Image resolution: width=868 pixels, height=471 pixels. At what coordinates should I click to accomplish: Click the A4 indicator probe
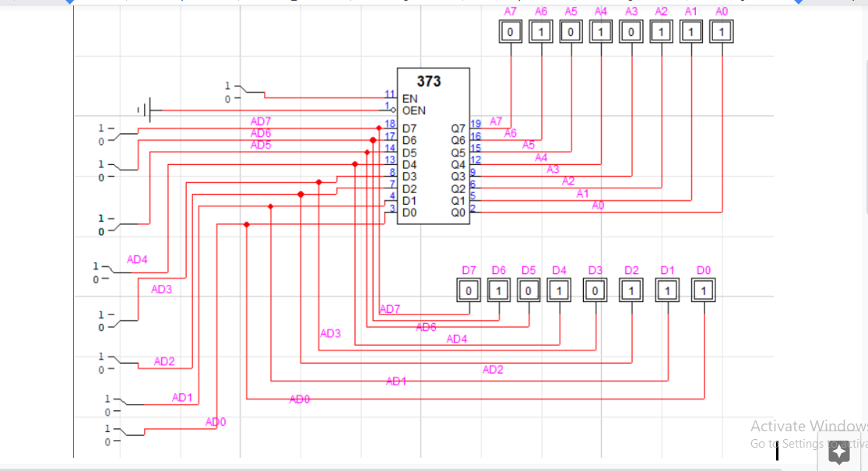pos(600,31)
